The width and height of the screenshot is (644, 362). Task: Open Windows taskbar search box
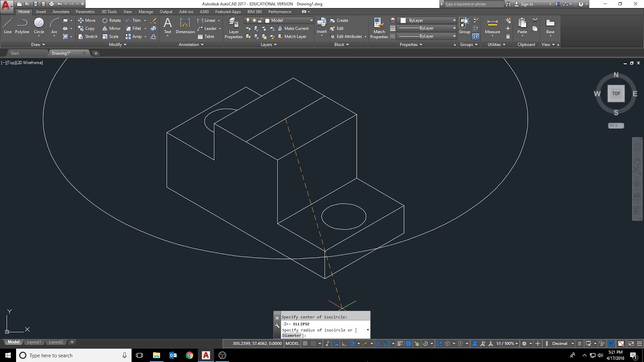point(73,355)
